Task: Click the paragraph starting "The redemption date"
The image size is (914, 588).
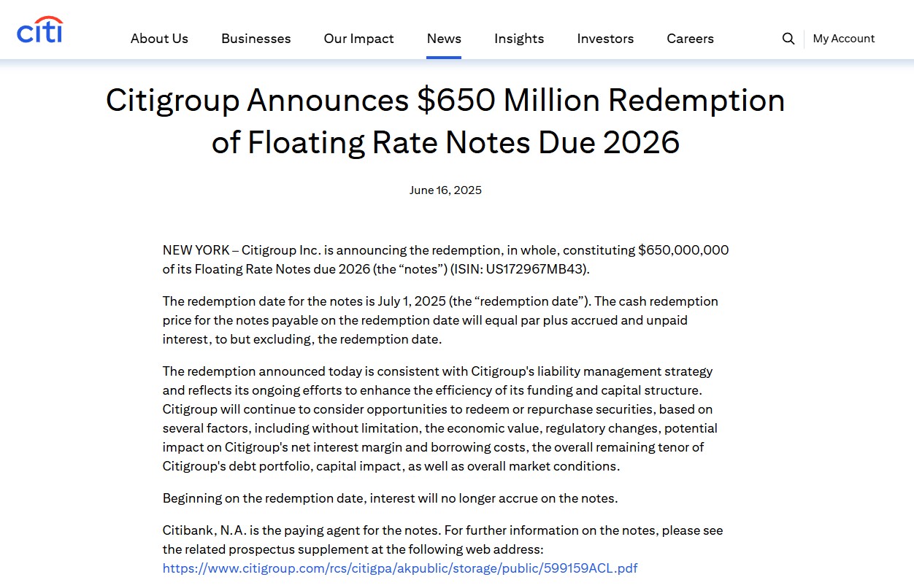Action: [440, 320]
